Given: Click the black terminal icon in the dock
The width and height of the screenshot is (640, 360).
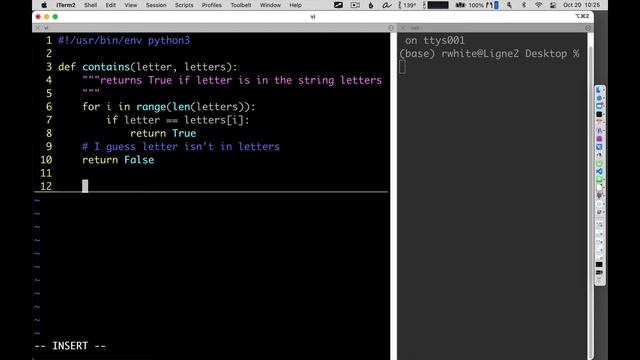Looking at the screenshot, I should [599, 114].
